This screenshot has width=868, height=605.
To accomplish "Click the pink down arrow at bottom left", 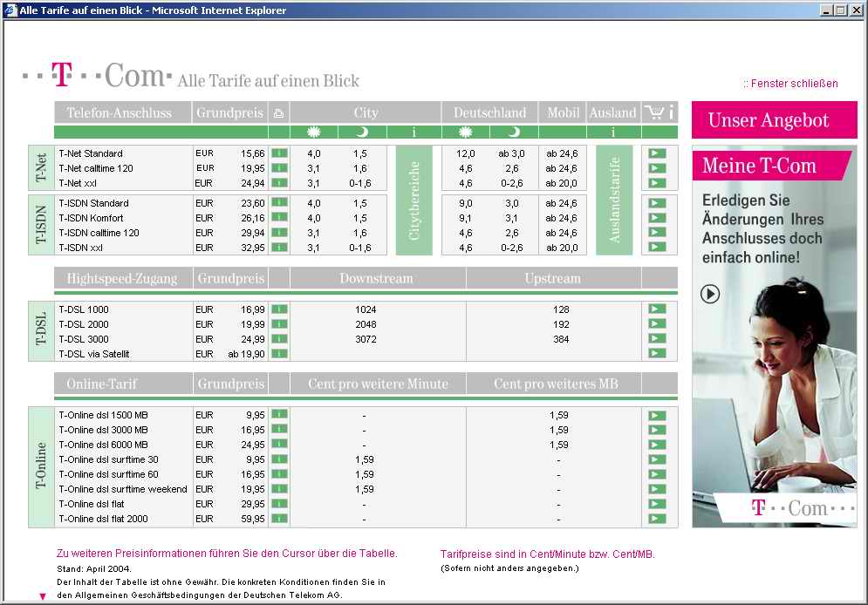I will [x=43, y=596].
